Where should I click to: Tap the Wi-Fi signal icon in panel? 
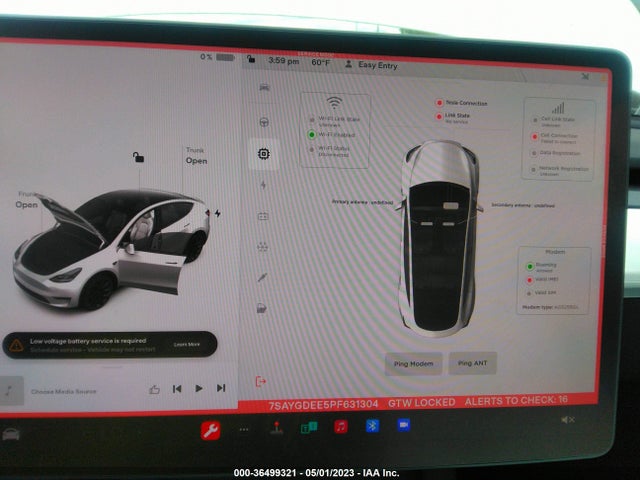tap(334, 102)
